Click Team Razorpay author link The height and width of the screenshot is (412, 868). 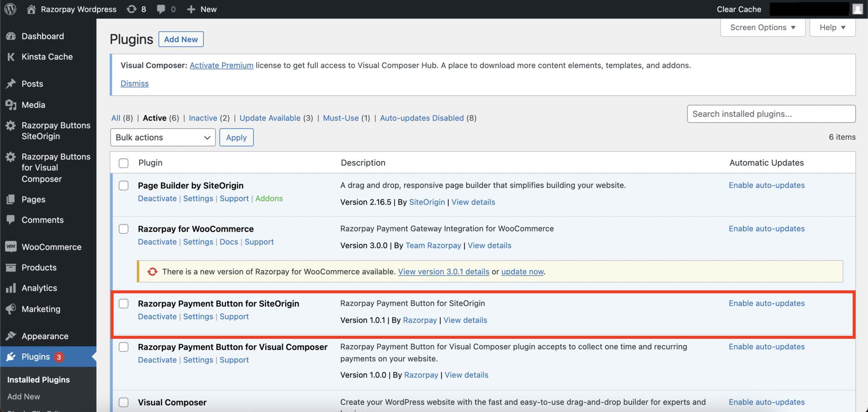coord(433,245)
